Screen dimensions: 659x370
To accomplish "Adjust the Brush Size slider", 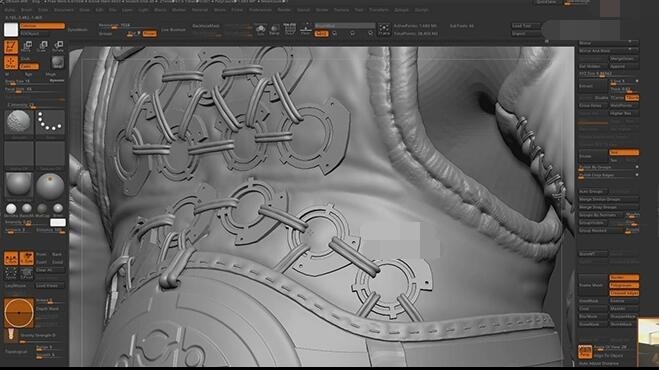I will (34, 82).
